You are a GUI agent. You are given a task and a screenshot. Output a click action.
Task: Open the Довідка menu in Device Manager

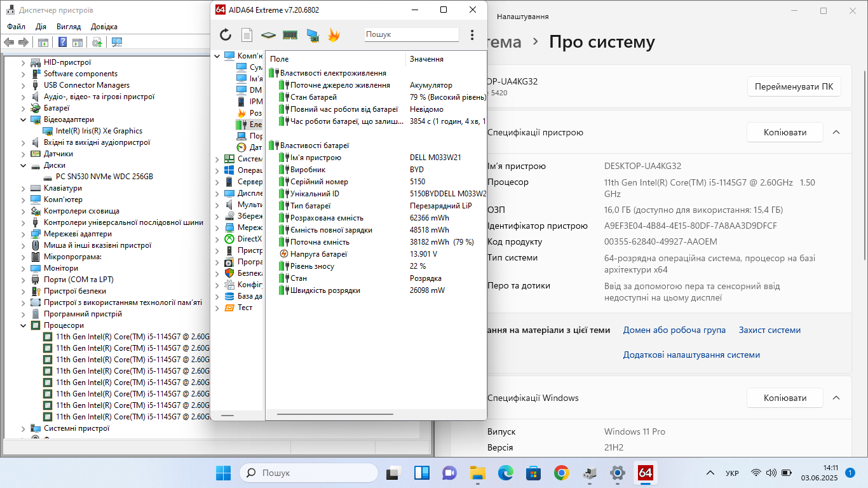104,27
